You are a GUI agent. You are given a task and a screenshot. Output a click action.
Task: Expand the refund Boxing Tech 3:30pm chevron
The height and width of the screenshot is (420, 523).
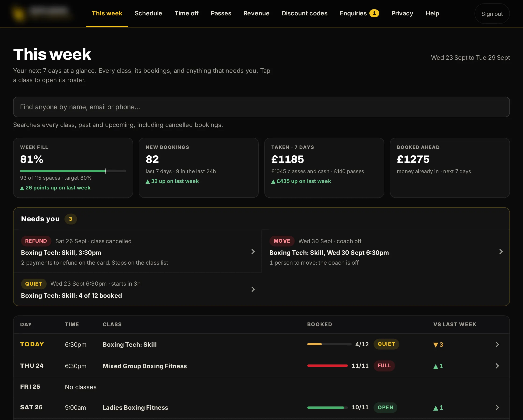(x=253, y=252)
